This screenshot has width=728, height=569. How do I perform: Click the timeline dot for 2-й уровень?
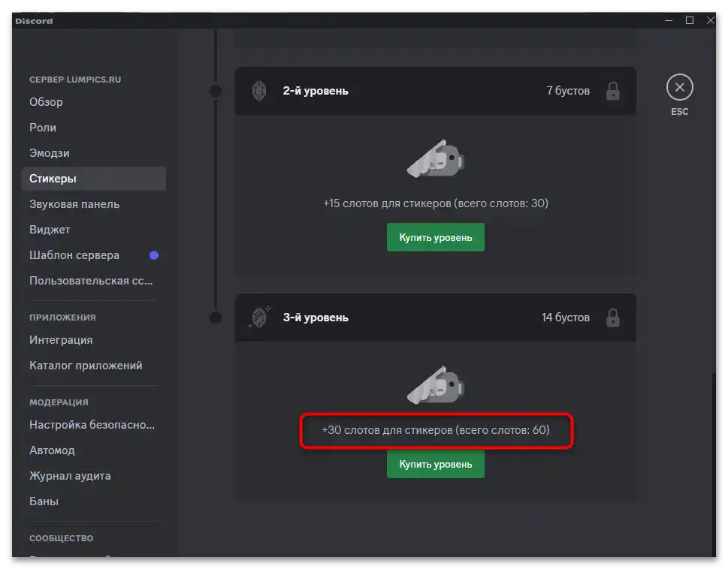pos(216,91)
